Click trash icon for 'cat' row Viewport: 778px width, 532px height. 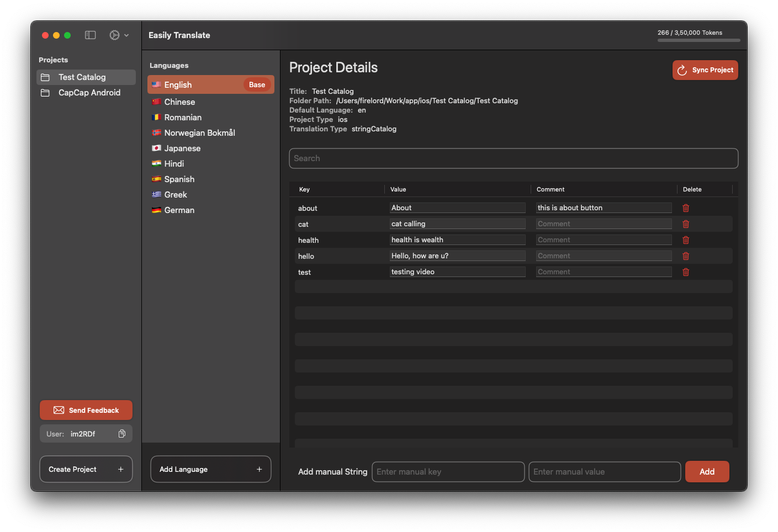686,224
